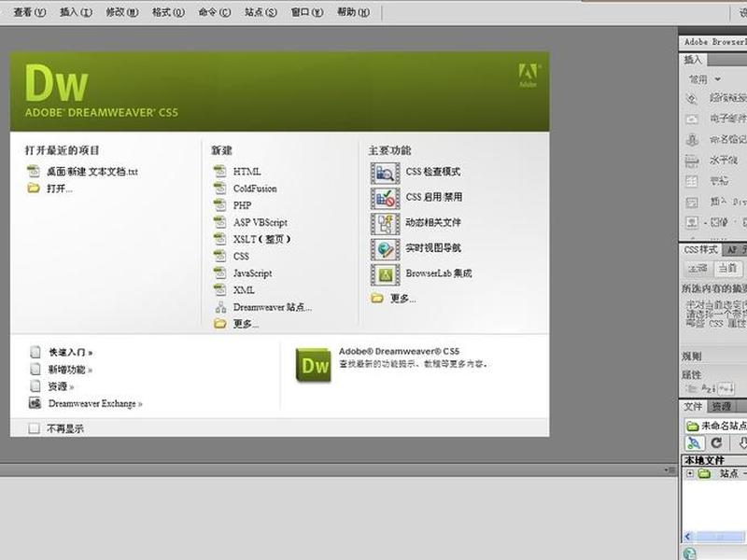Toggle the 全部 CSS view button
Screen dimensions: 747x560
[x=697, y=268]
